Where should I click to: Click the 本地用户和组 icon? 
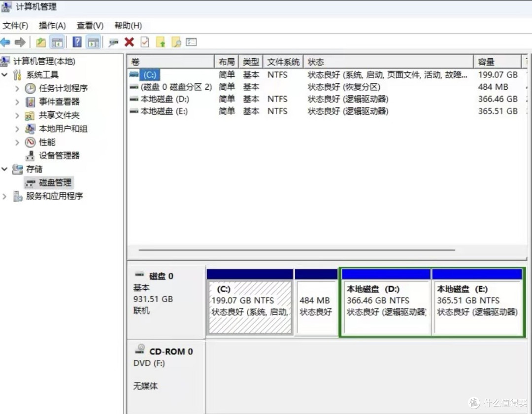(30, 129)
